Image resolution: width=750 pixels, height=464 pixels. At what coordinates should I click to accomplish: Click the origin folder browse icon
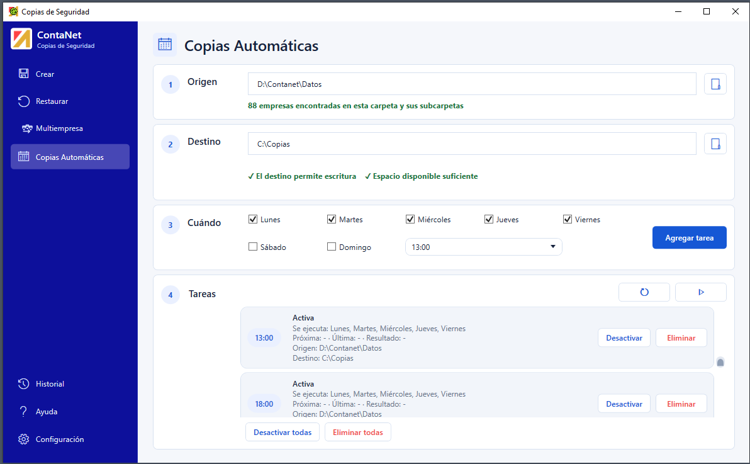click(x=715, y=84)
